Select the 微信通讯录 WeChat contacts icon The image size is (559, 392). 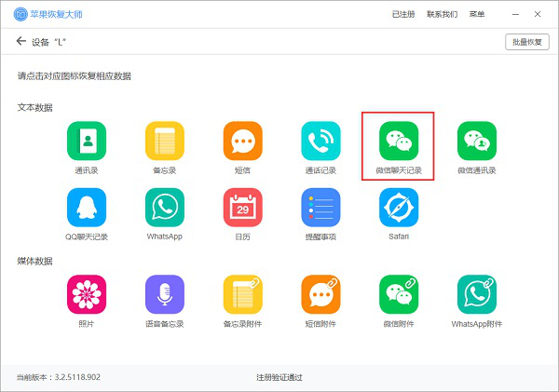pyautogui.click(x=476, y=142)
